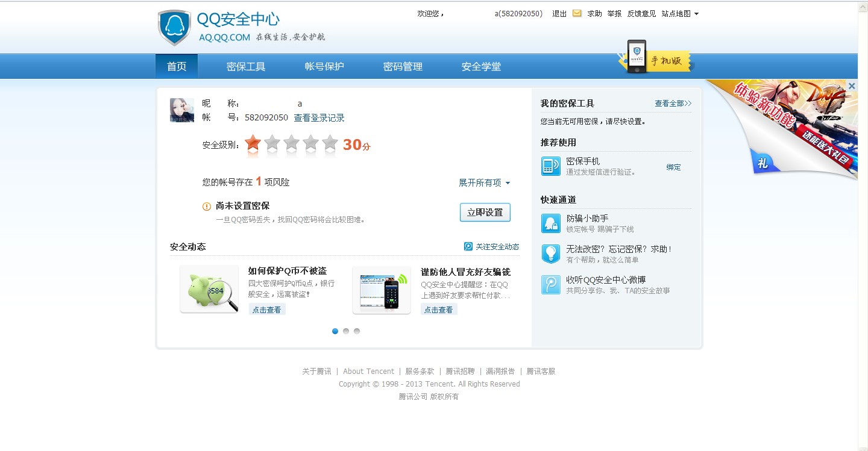Click 点击查看 under 冒充好友 article
Image resolution: width=868 pixels, height=451 pixels.
438,309
